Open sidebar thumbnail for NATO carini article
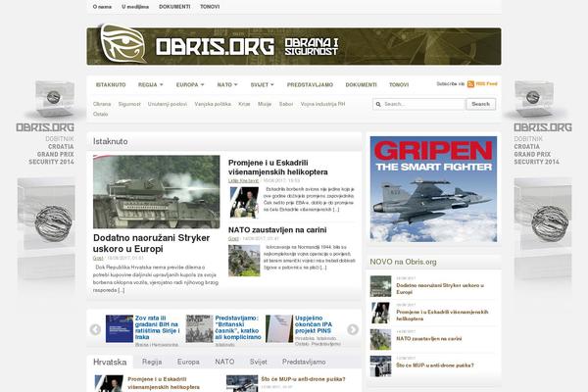Screen dimensions: 588x392 tap(380, 339)
